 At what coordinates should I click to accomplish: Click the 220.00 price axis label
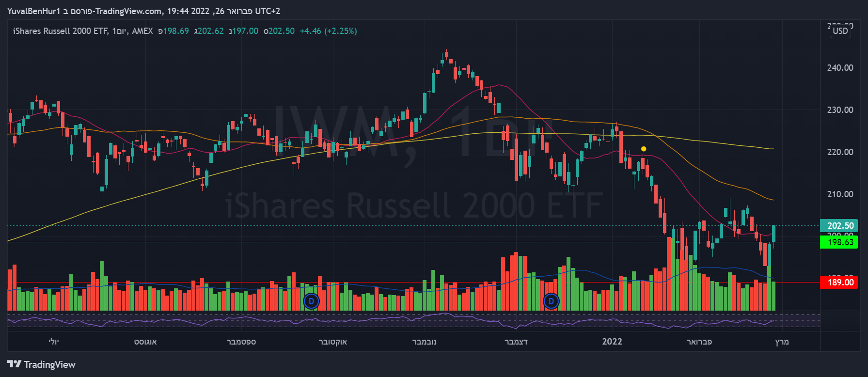click(840, 152)
